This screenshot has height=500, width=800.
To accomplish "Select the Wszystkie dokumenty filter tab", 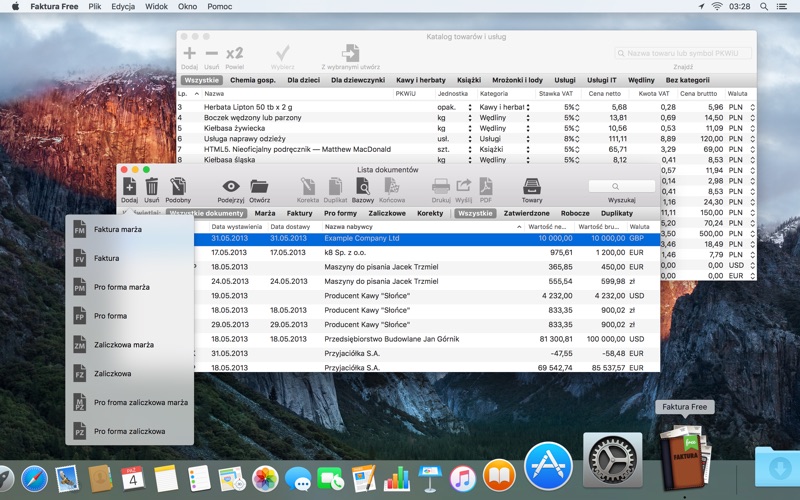I will coord(206,213).
